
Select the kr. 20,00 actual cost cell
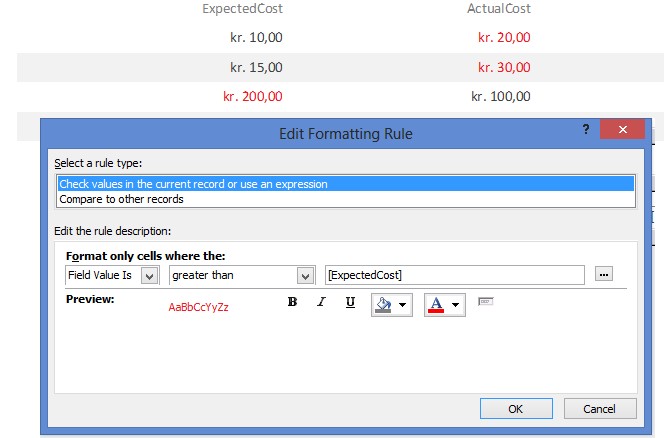coord(504,37)
